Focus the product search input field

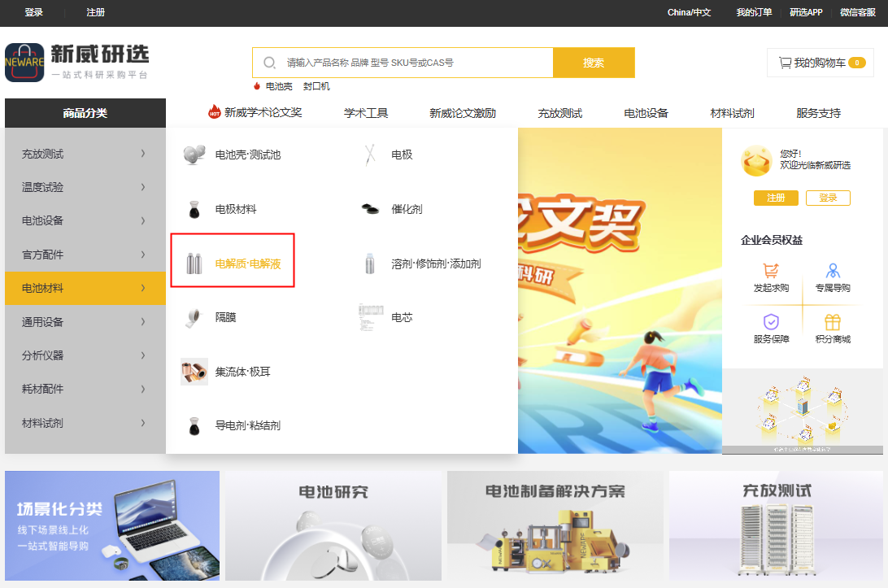(x=402, y=63)
